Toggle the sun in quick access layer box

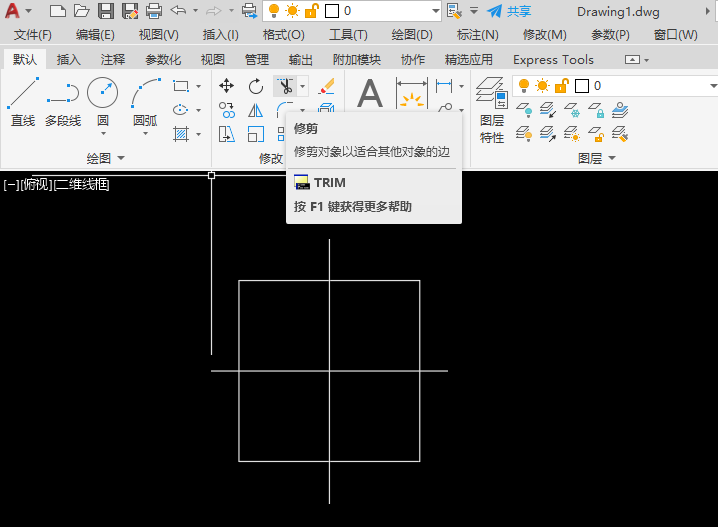[x=293, y=11]
